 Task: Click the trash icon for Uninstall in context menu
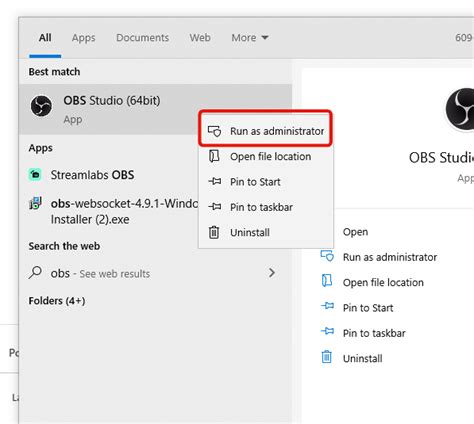pos(214,232)
